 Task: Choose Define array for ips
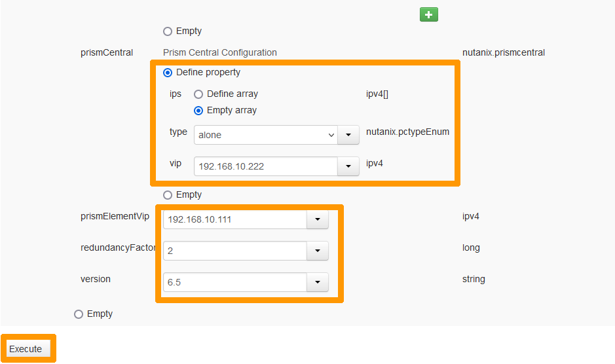pos(198,94)
